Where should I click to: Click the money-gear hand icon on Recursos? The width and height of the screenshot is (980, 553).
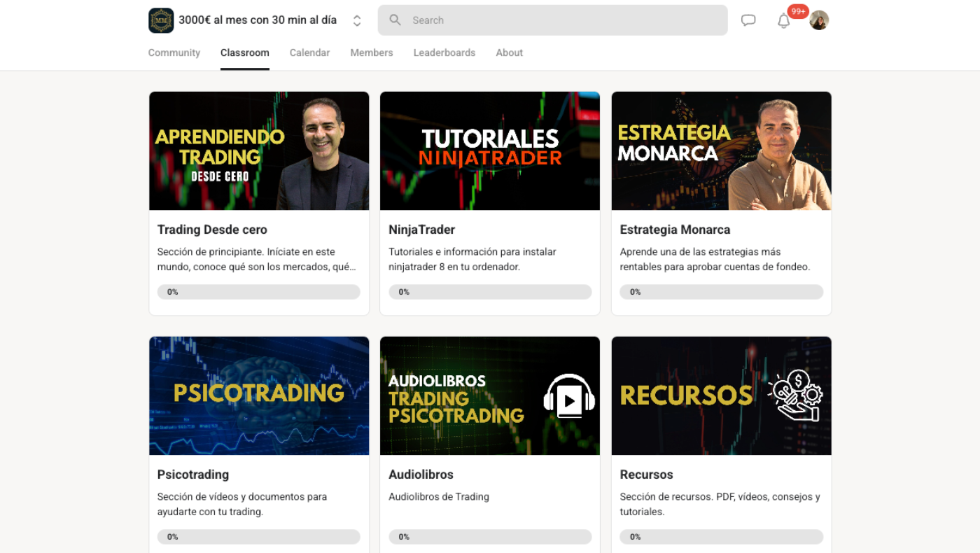(x=795, y=395)
